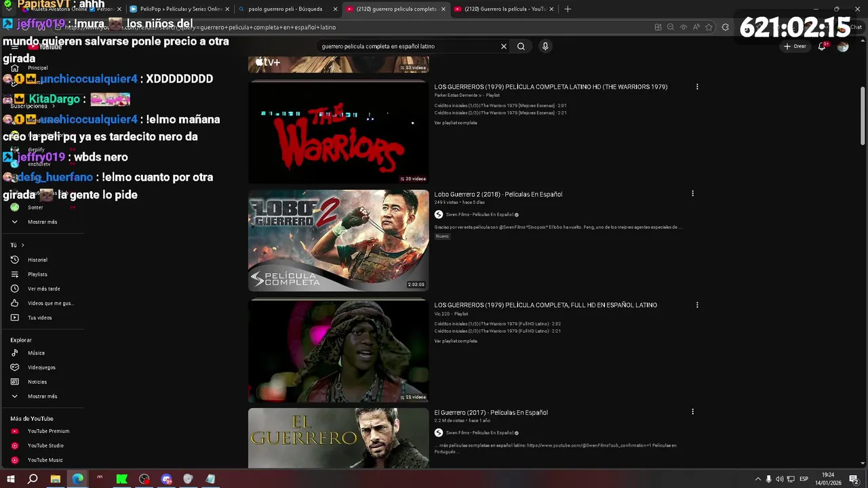Image resolution: width=868 pixels, height=488 pixels.
Task: Click Ver playlist completa under Full HD Latino
Action: [x=456, y=341]
